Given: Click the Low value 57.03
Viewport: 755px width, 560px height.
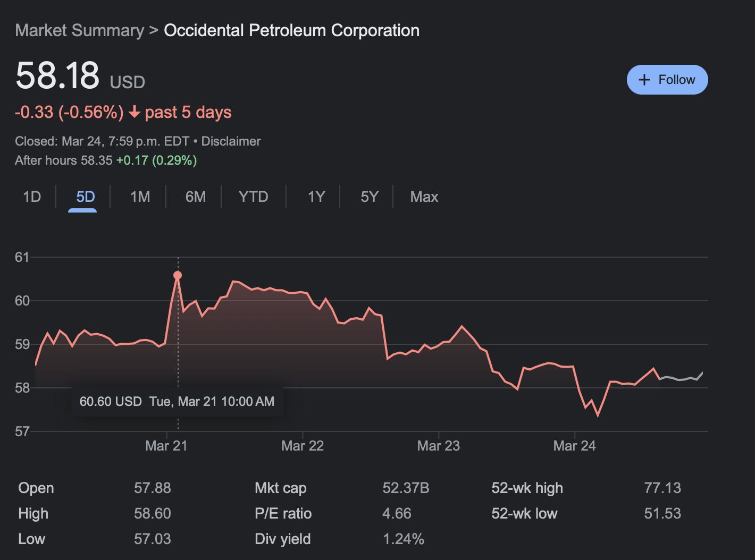Looking at the screenshot, I should [153, 539].
